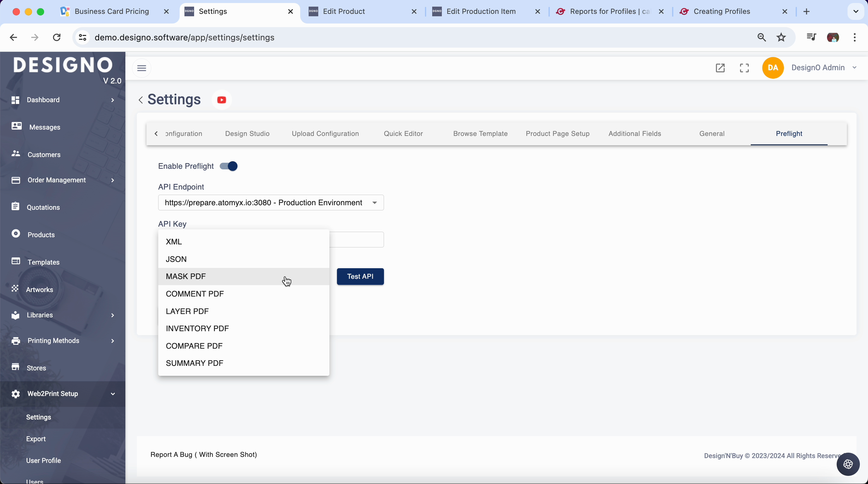The image size is (868, 484).
Task: Click the hamburger menu icon
Action: click(x=142, y=68)
